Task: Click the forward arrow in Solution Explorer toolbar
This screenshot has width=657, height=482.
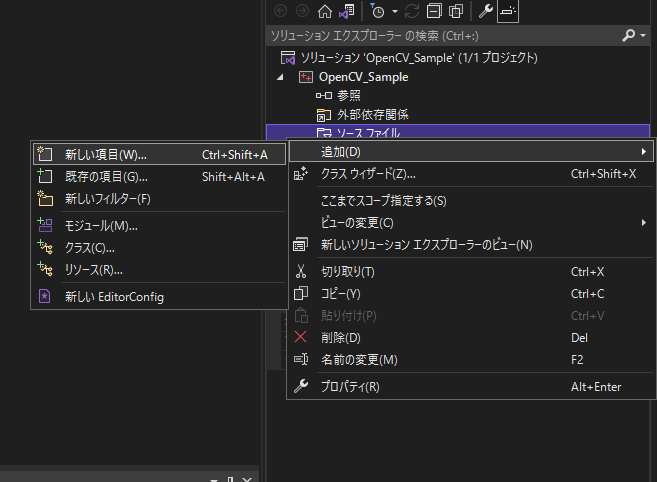Action: (302, 11)
